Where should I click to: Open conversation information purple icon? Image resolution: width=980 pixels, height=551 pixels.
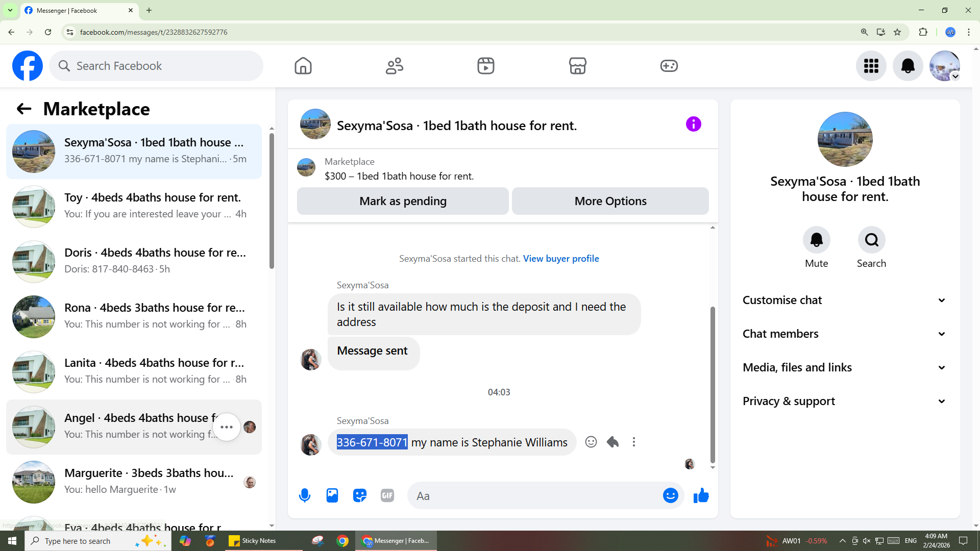[x=693, y=124]
